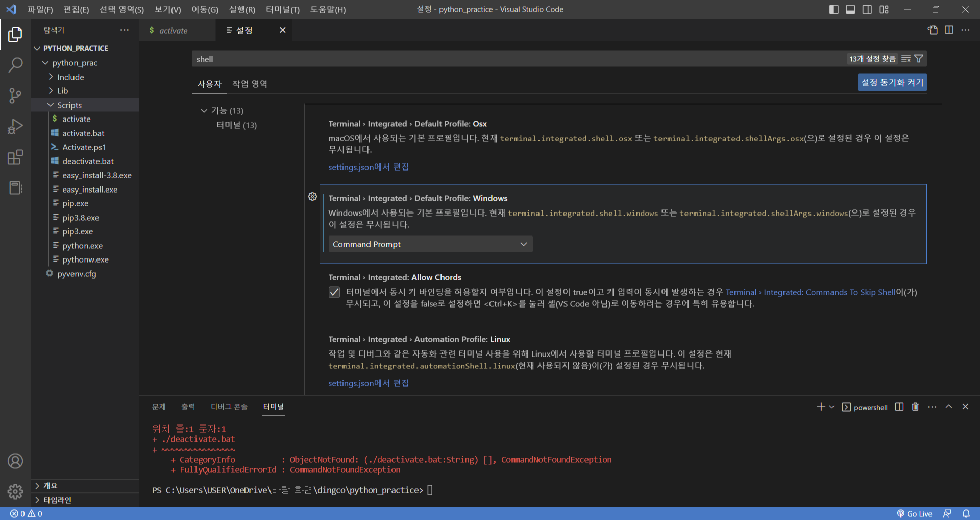Open the Command Prompt profile dropdown

click(x=430, y=244)
